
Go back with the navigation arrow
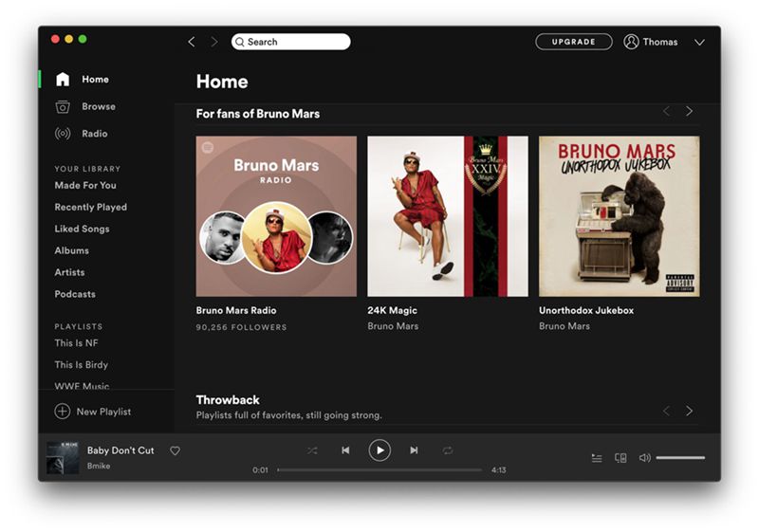(192, 42)
